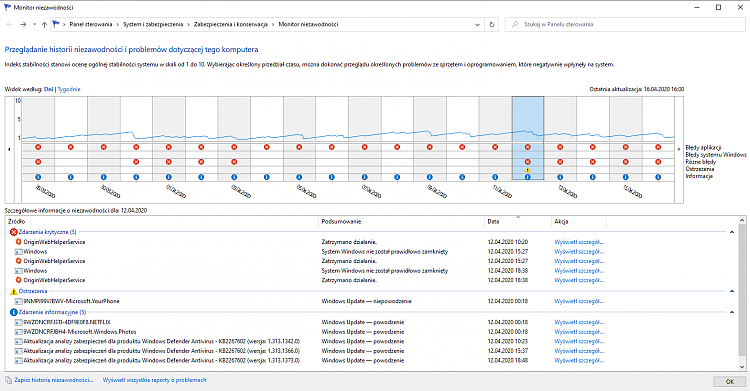The image size is (750, 391).
Task: Open Panel sterowania breadcrumb
Action: coord(91,24)
